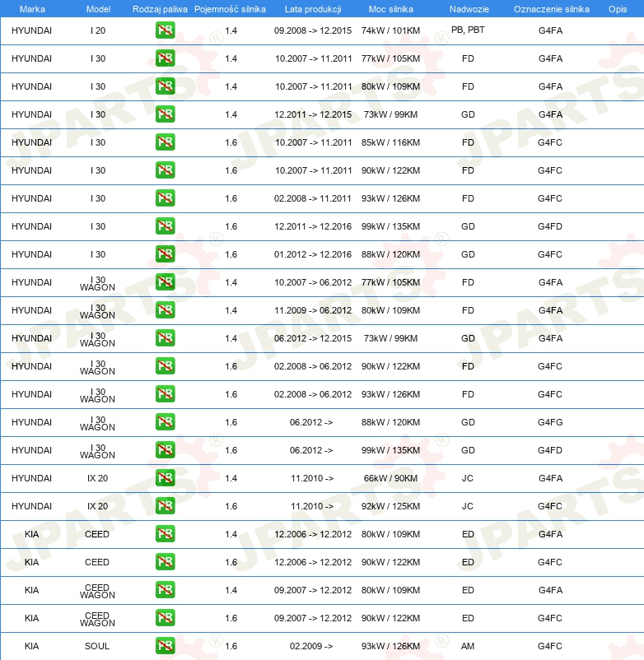Click the Marka column header
This screenshot has width=644, height=660.
pos(32,9)
